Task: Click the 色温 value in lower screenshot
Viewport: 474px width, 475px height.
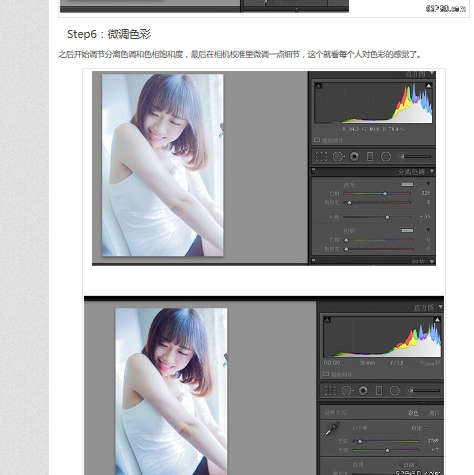Action: point(433,441)
